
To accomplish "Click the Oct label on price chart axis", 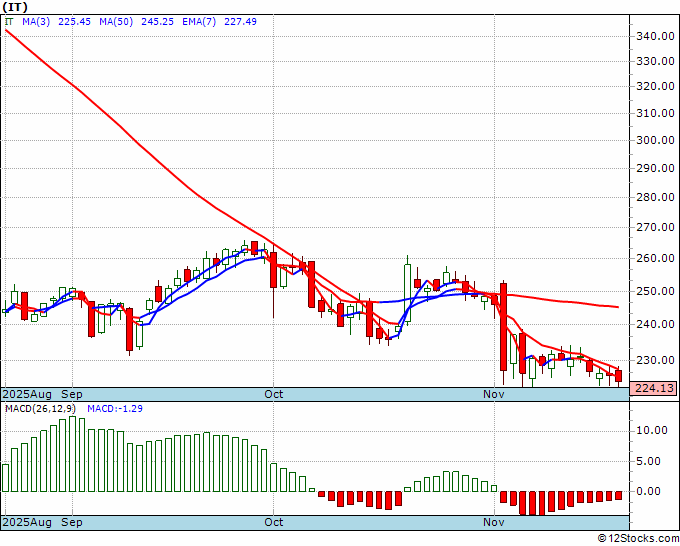I will [274, 395].
